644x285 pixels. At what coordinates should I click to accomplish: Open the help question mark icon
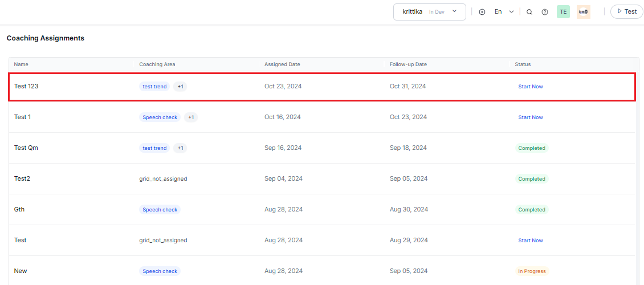[545, 12]
